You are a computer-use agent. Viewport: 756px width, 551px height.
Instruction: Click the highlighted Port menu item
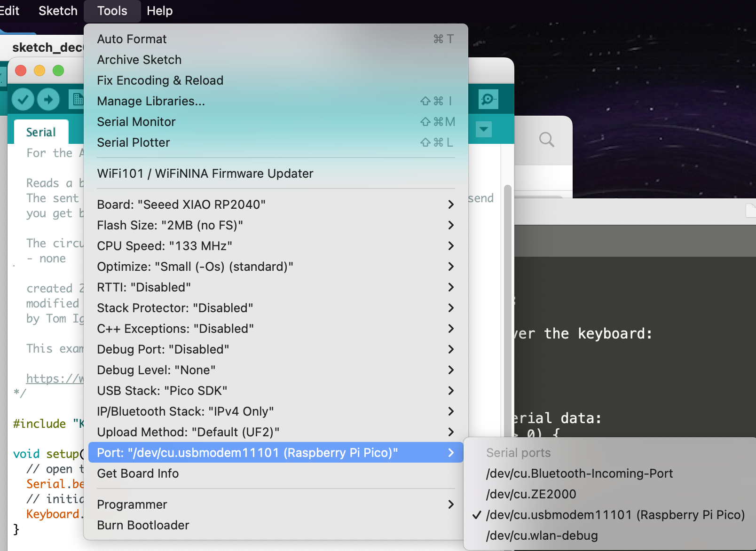pos(276,453)
